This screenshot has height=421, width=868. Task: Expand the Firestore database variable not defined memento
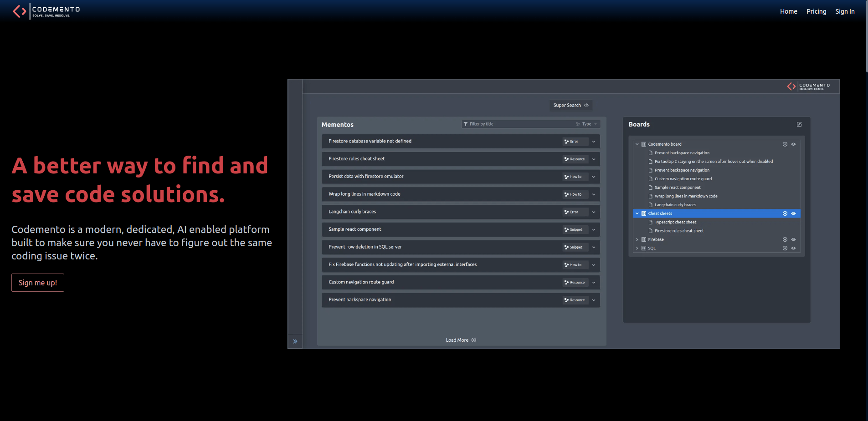[x=593, y=142]
